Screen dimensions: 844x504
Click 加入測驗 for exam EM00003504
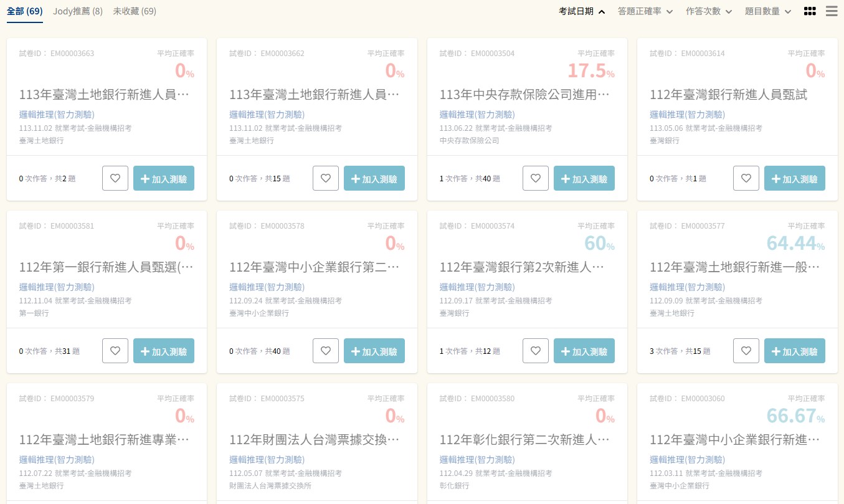[584, 178]
